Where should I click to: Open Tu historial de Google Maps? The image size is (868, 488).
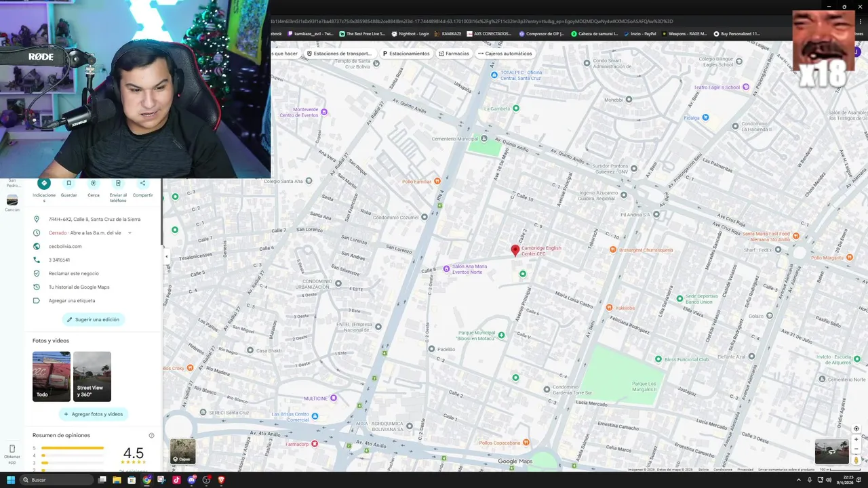[x=79, y=287]
